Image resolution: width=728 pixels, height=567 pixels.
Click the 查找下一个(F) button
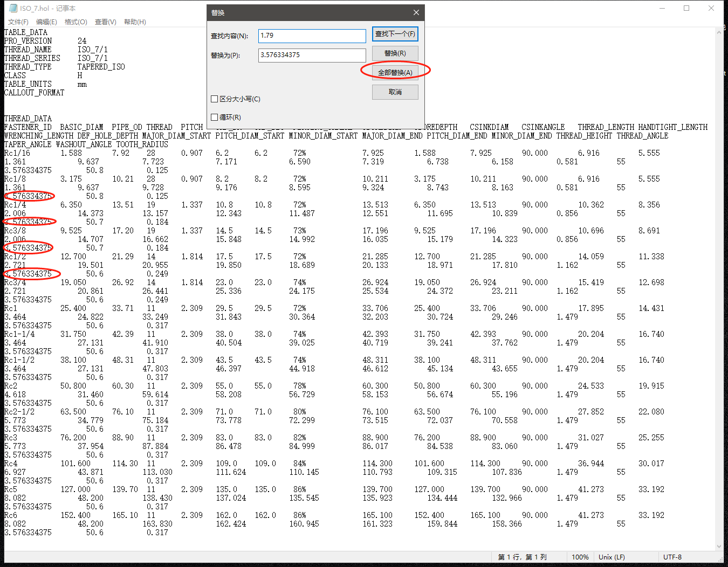click(395, 34)
